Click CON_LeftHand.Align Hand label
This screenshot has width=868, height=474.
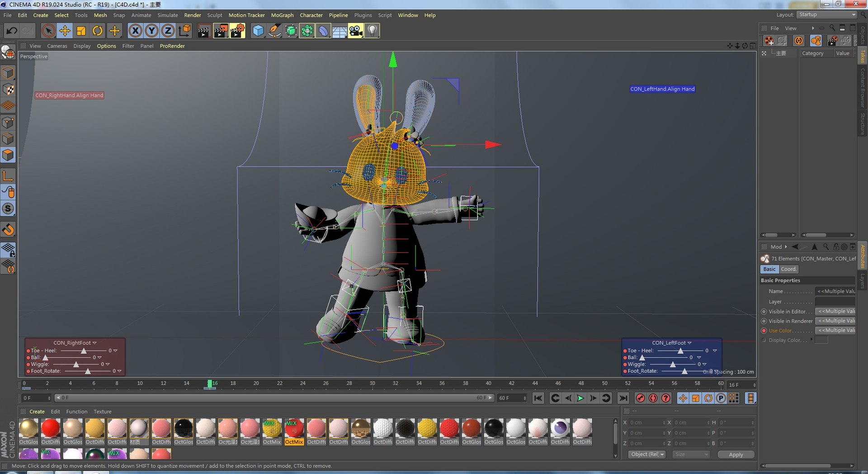662,89
